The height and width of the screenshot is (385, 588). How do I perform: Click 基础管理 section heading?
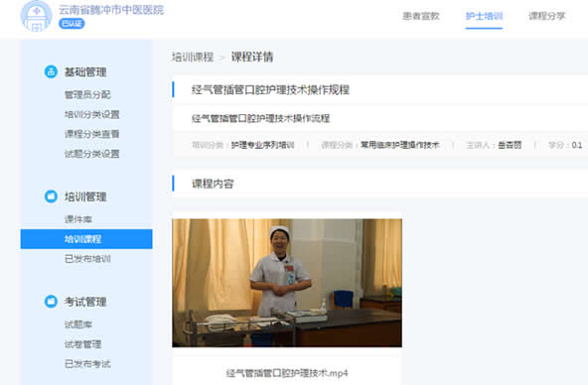[x=85, y=71]
